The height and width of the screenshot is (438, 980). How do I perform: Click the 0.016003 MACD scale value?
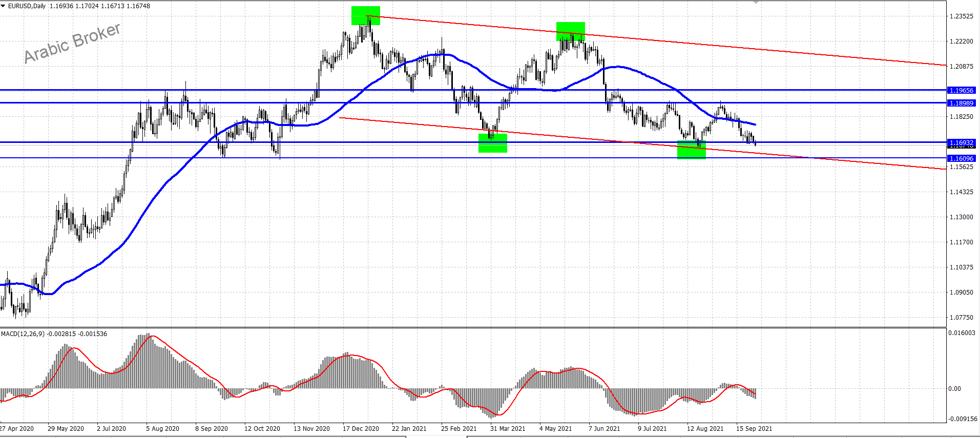coord(962,333)
